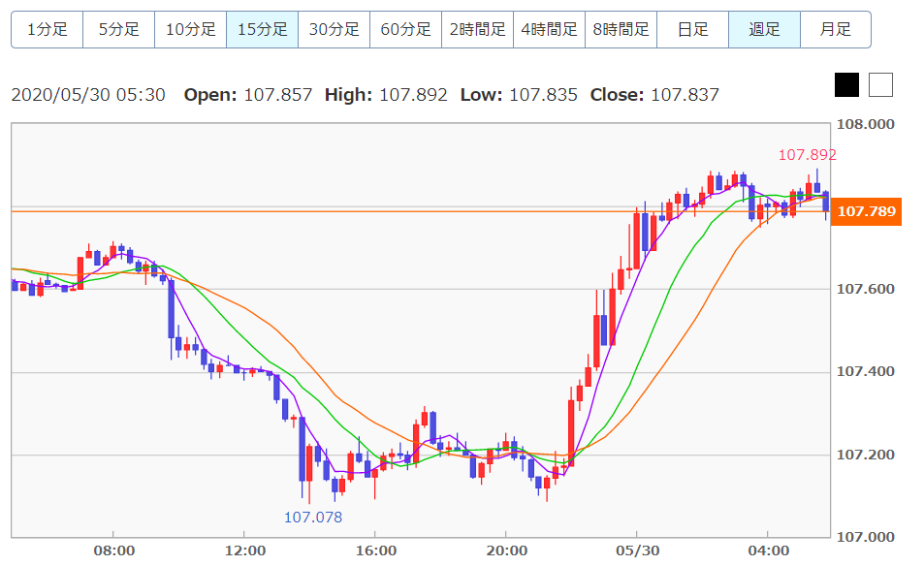The height and width of the screenshot is (566, 924).
Task: Click the 108.000 price axis label
Action: point(866,124)
